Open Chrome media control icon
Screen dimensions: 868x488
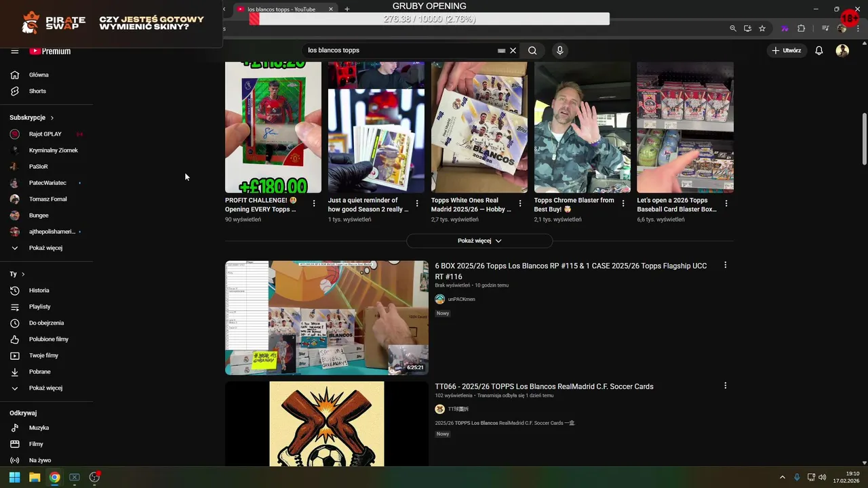pyautogui.click(x=825, y=28)
